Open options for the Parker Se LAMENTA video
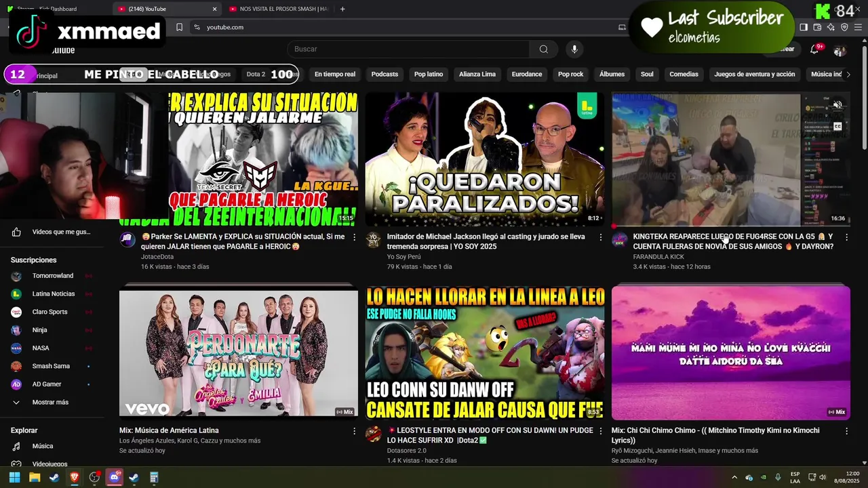The image size is (868, 488). coord(354,237)
